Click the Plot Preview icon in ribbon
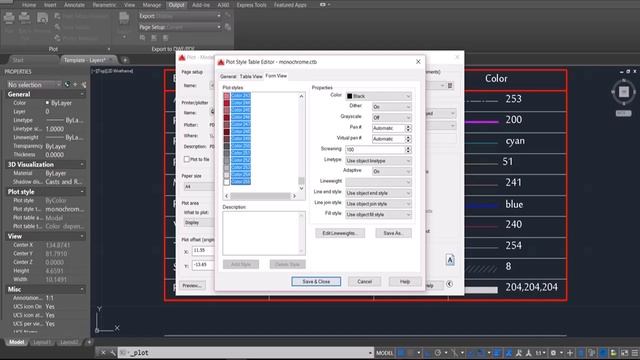640x360 pixels. coord(42,18)
